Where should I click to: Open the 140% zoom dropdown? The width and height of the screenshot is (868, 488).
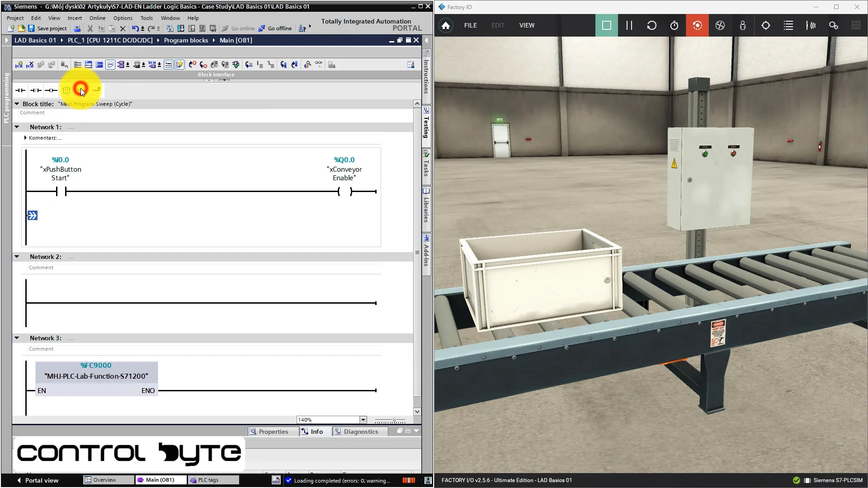tap(363, 420)
